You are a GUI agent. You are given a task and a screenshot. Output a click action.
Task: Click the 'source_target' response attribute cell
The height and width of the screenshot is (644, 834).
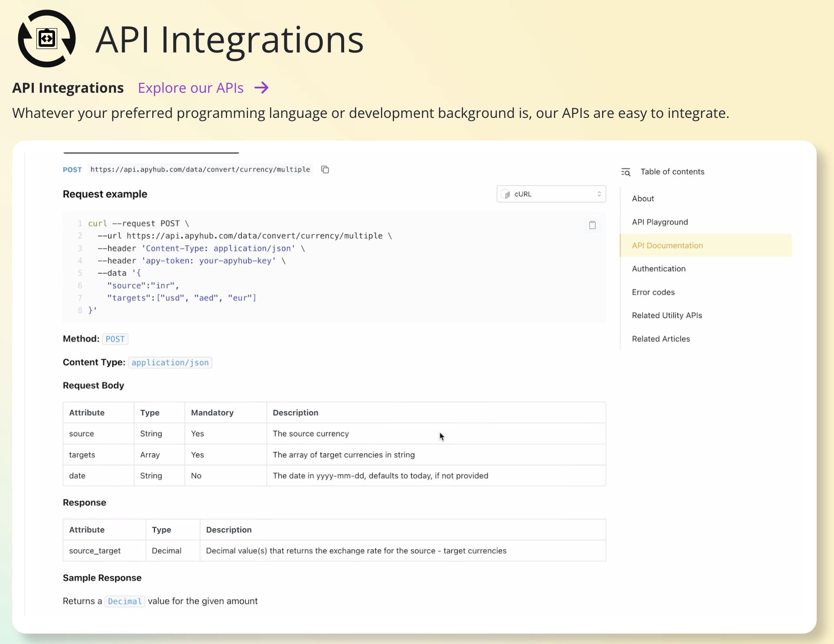coord(104,550)
